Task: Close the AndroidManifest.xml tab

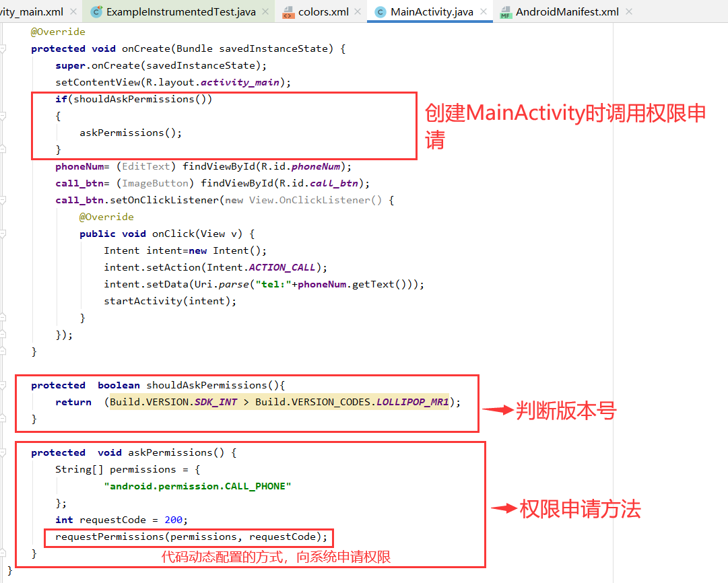Action: tap(628, 11)
